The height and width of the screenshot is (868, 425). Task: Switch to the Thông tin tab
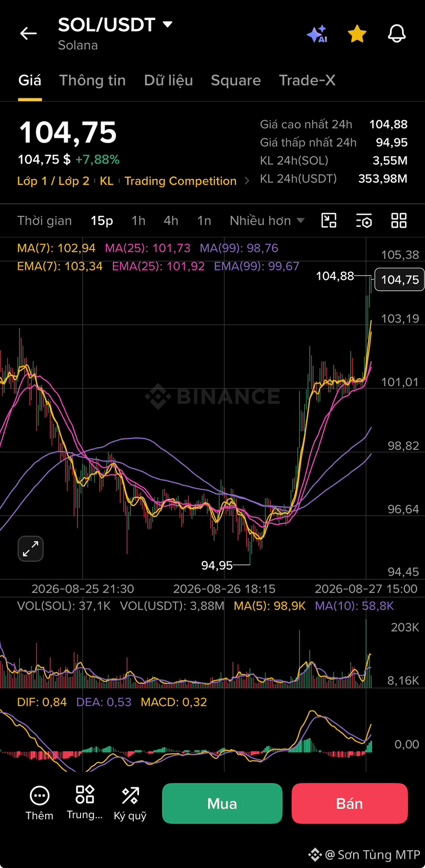[92, 80]
